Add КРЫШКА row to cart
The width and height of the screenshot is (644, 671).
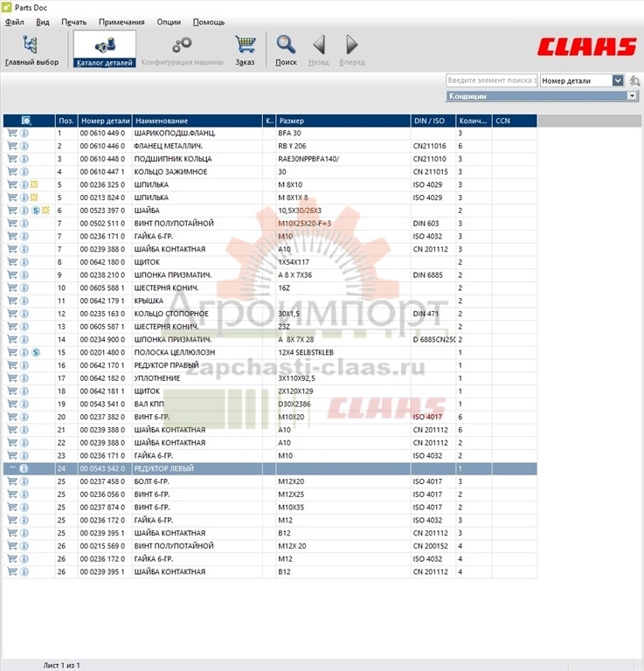click(x=12, y=301)
